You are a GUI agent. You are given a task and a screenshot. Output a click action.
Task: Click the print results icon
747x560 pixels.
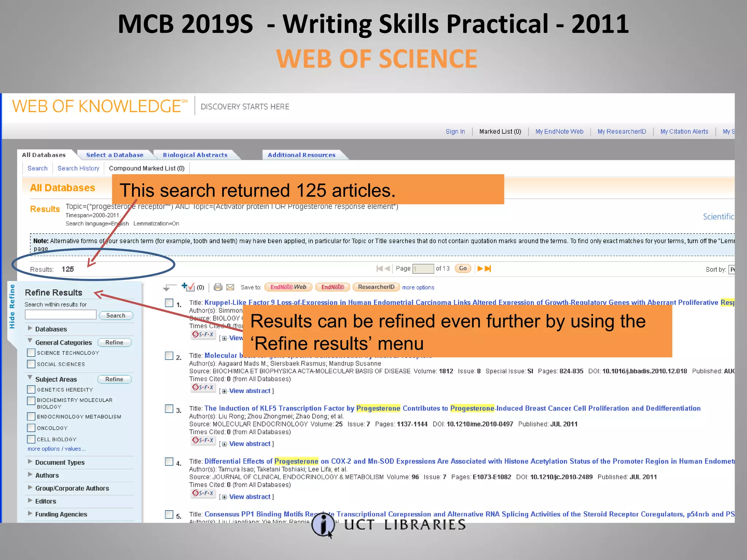point(218,287)
